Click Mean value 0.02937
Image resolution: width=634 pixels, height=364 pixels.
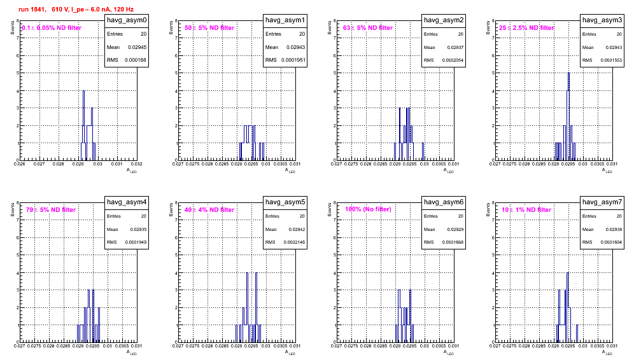pyautogui.click(x=455, y=48)
